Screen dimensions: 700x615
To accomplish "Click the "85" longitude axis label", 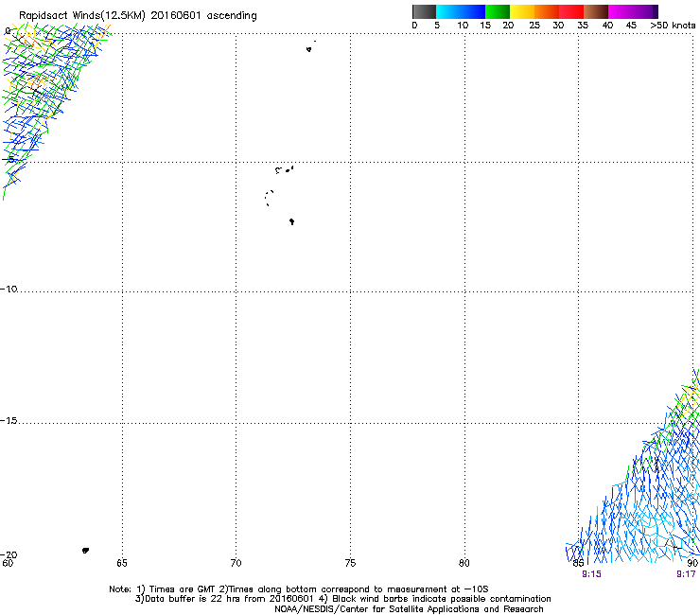I will pos(578,563).
